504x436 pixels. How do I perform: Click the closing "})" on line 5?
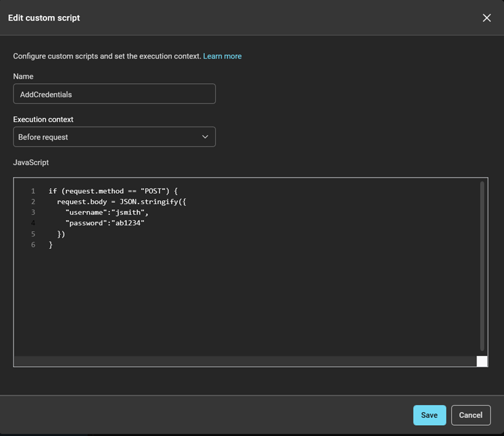tap(61, 234)
